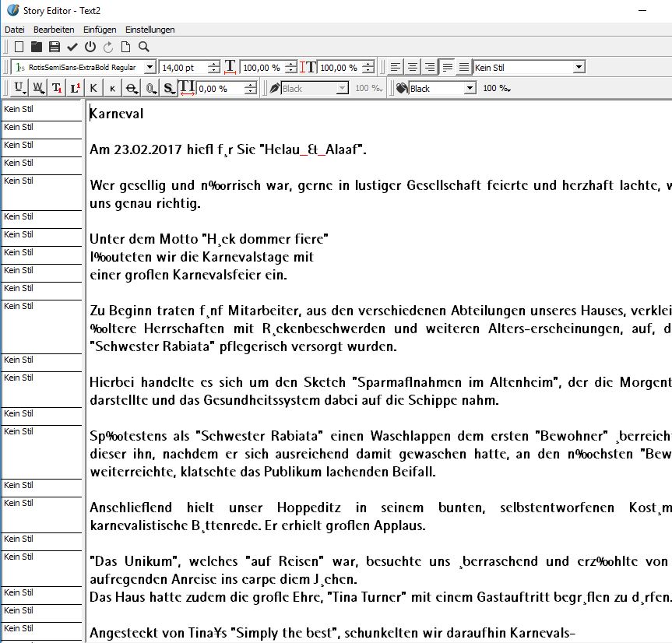Click the Reload text from frame icon
Image resolution: width=672 pixels, height=643 pixels.
pos(107,47)
